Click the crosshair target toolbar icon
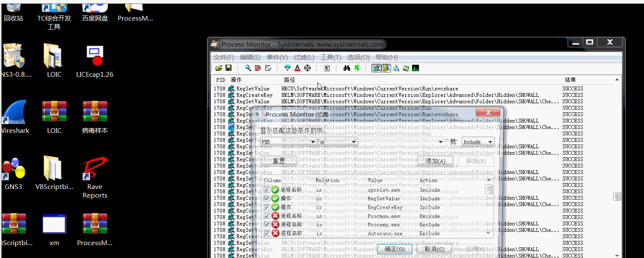This screenshot has width=644, height=258. click(307, 68)
